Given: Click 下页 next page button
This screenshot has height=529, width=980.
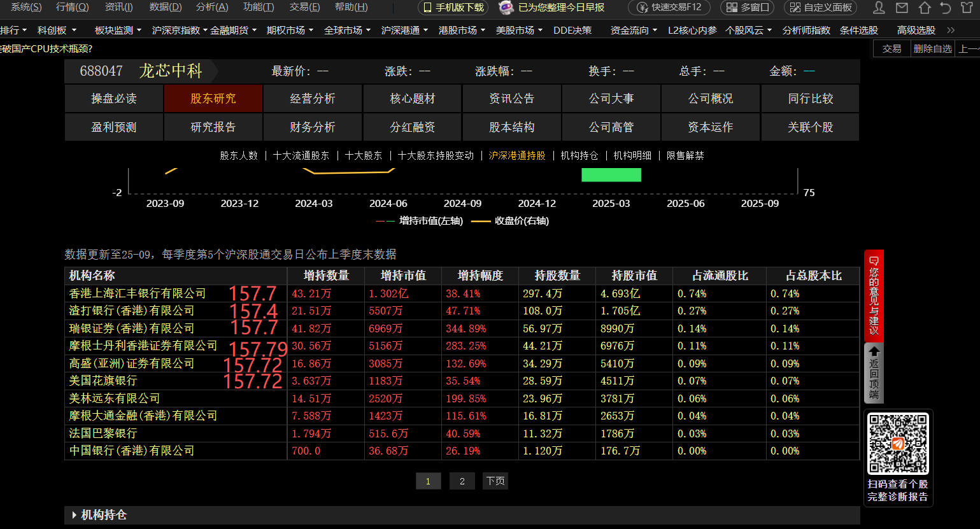Looking at the screenshot, I should (495, 481).
